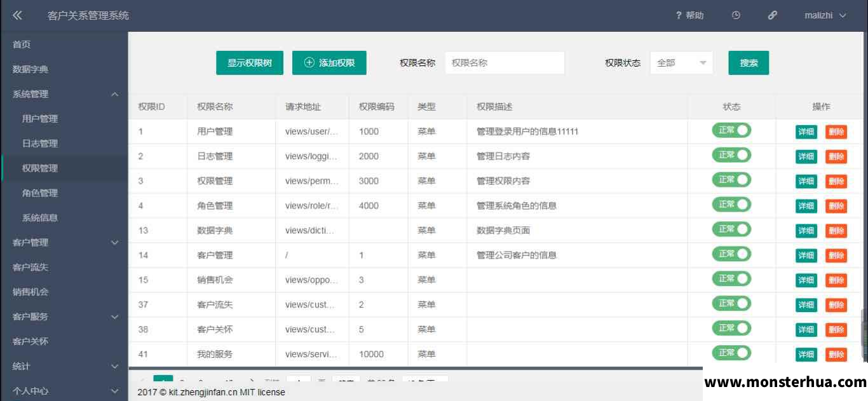Toggle status switch for 角色管理 row
The height and width of the screenshot is (401, 868).
point(731,205)
